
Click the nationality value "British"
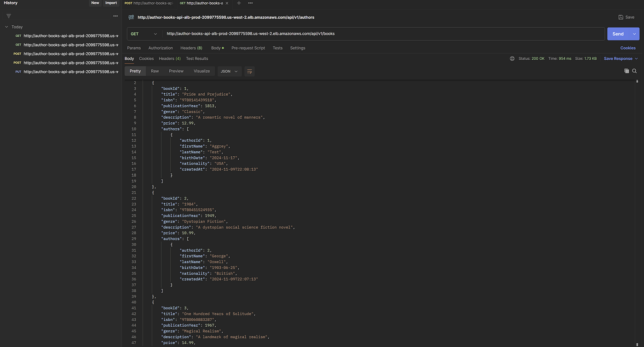(224, 273)
